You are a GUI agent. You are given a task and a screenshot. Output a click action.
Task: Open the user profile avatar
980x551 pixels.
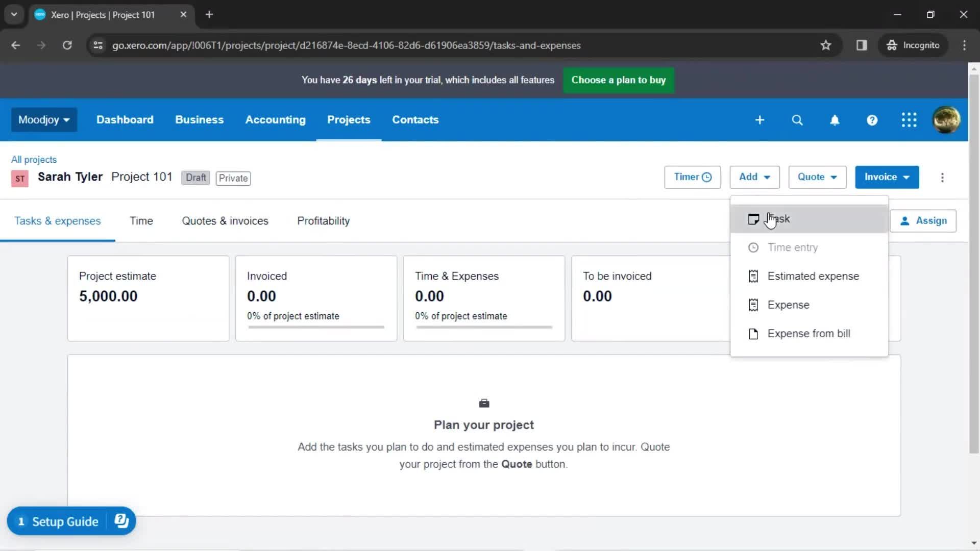tap(946, 120)
